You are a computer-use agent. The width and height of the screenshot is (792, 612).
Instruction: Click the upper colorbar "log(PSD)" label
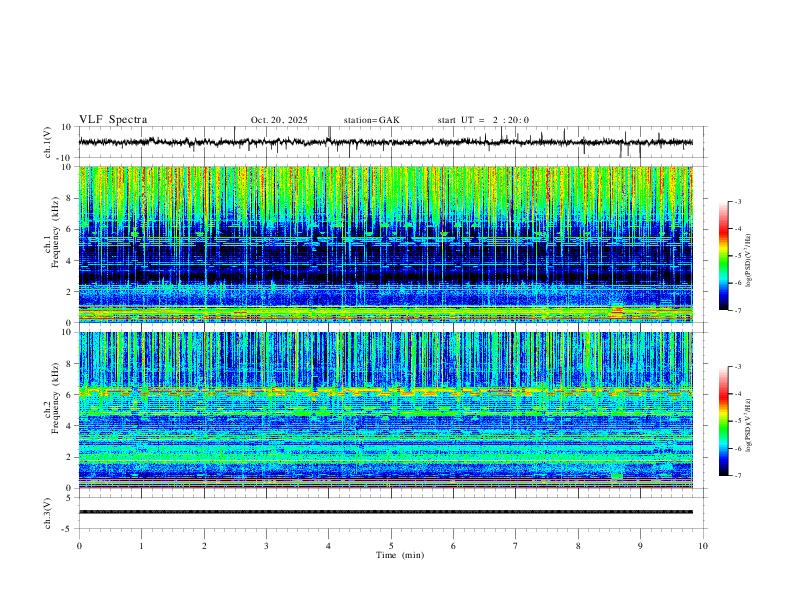pos(748,261)
